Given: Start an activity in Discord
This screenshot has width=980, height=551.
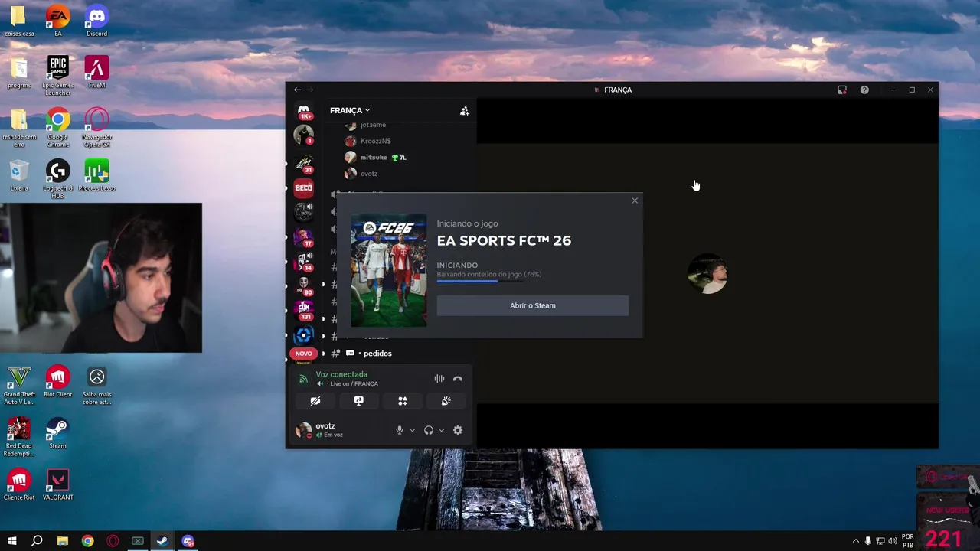Looking at the screenshot, I should (403, 401).
